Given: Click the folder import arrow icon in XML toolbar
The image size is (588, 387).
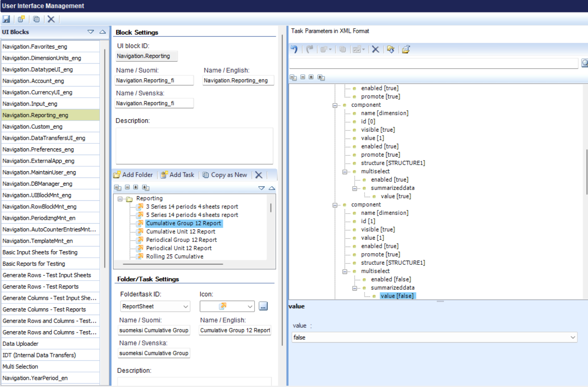Looking at the screenshot, I should [391, 49].
